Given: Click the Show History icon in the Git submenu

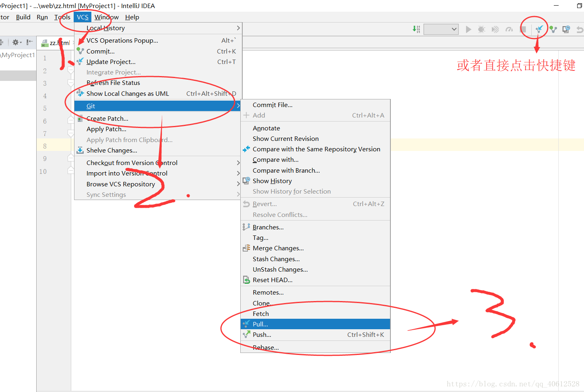Looking at the screenshot, I should [x=246, y=181].
